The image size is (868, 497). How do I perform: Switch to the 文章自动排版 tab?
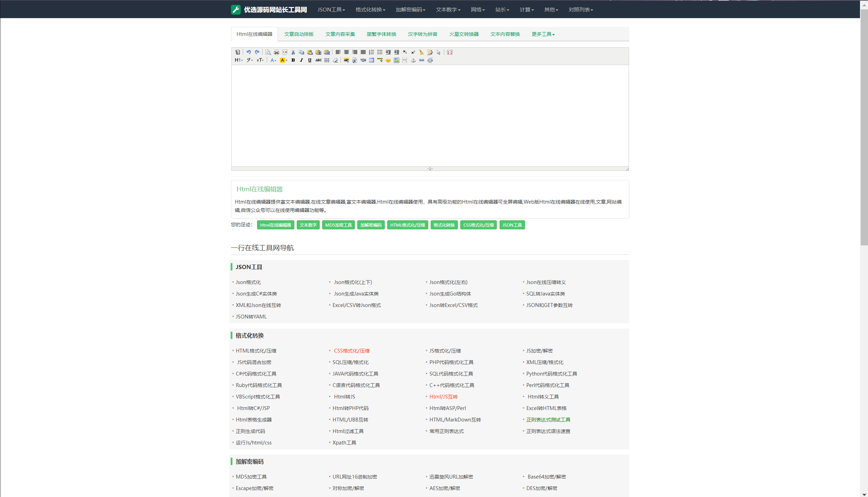[x=298, y=34]
